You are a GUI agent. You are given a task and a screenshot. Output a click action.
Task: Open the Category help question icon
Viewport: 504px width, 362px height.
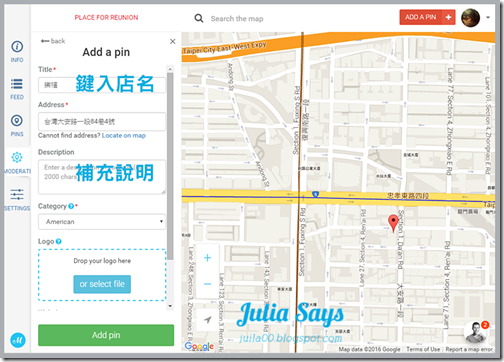(71, 206)
